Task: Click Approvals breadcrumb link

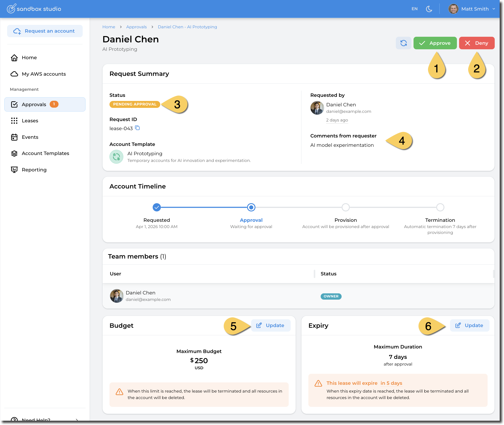Action: point(136,27)
